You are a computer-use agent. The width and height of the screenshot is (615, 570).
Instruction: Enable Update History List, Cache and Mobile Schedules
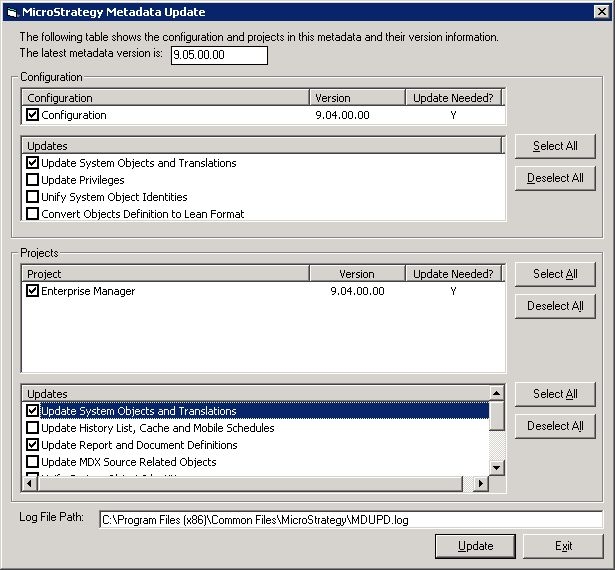33,428
